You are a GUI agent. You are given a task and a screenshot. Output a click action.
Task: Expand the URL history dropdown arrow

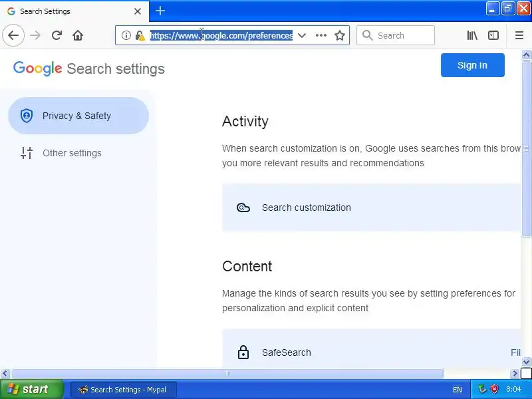point(302,35)
